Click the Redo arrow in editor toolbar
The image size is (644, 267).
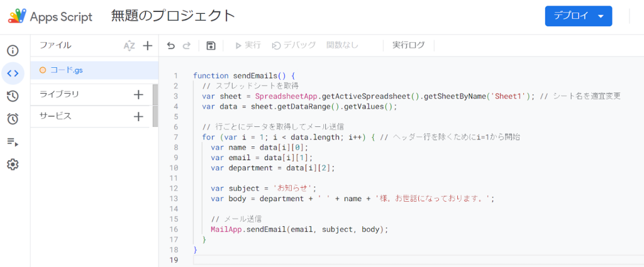tap(186, 45)
